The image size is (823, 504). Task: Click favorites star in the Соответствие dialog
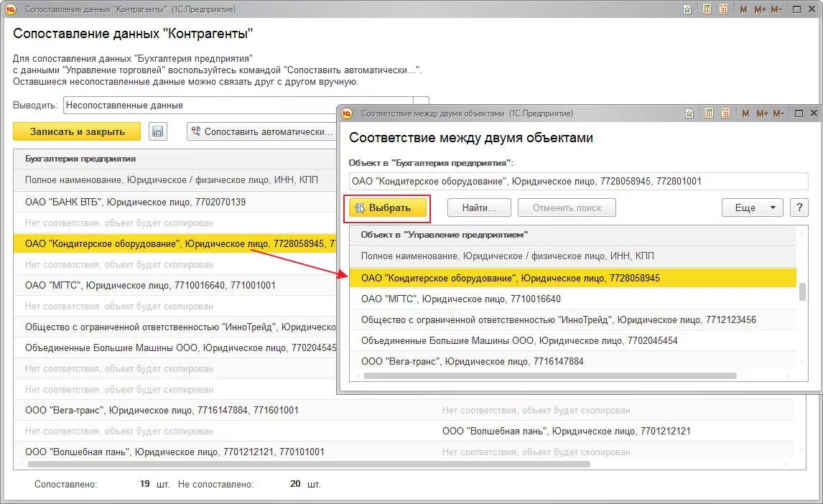pos(689,113)
